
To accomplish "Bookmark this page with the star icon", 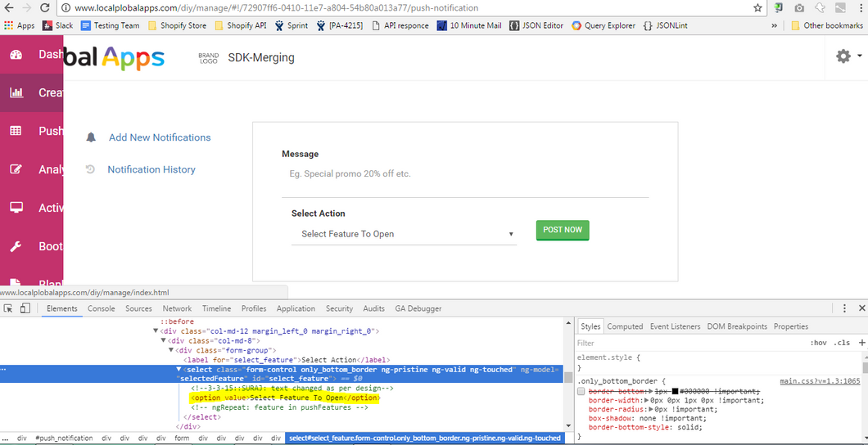I will click(x=758, y=7).
